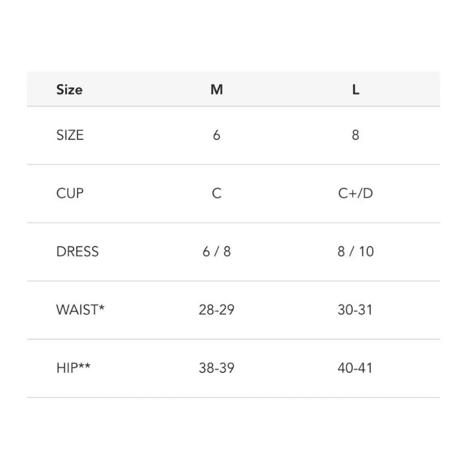
Task: Select size value 8 under L
Action: pos(356,135)
